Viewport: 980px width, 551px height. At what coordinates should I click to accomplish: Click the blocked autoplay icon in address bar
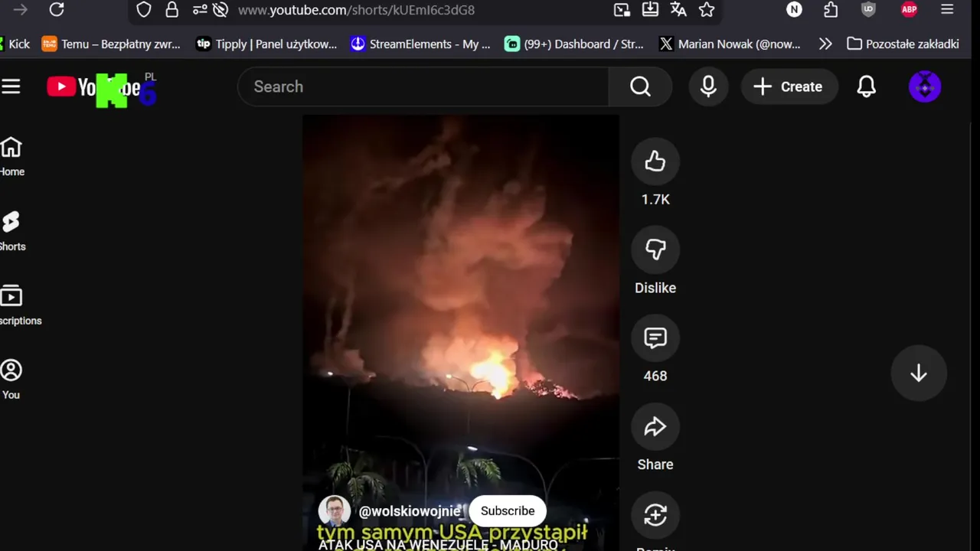pyautogui.click(x=220, y=10)
